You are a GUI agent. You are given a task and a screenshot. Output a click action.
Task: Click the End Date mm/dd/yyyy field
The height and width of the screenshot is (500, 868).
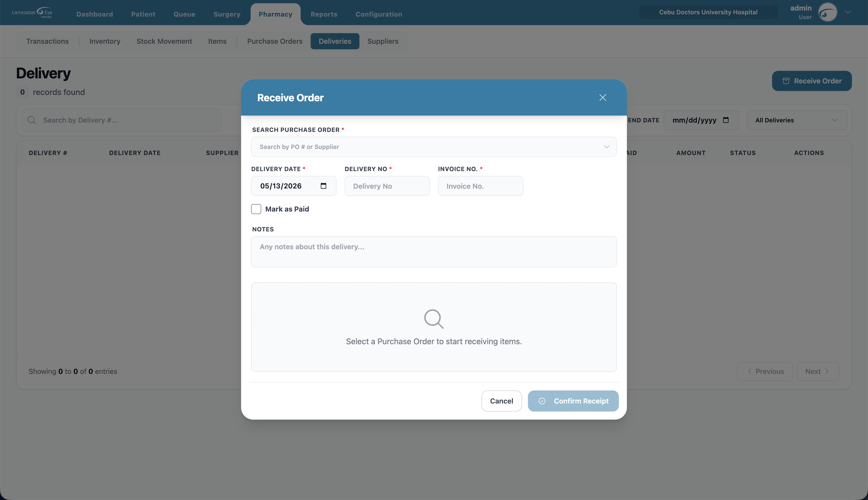click(701, 120)
